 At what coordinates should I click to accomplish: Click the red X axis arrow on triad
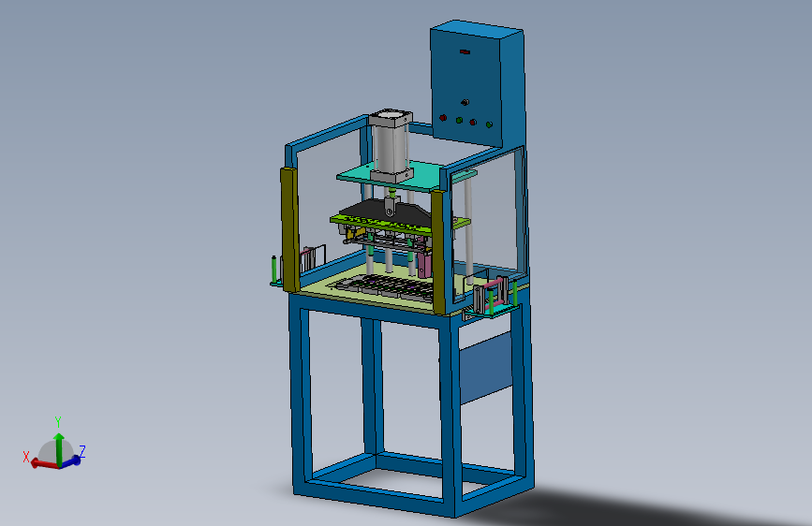click(x=44, y=463)
